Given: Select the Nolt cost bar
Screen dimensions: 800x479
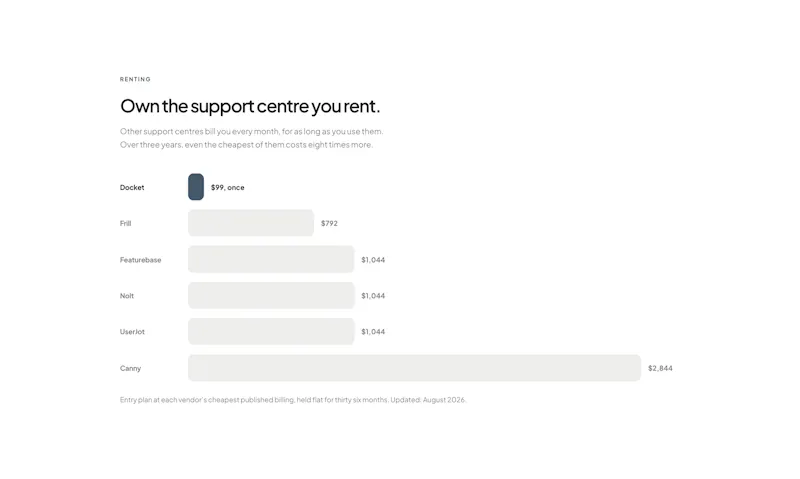Looking at the screenshot, I should pyautogui.click(x=271, y=295).
